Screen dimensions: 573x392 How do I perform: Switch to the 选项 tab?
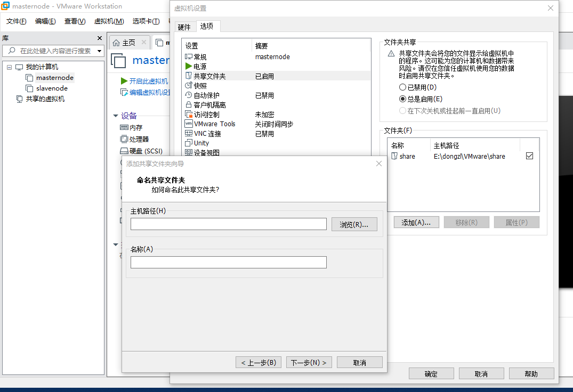pos(207,26)
